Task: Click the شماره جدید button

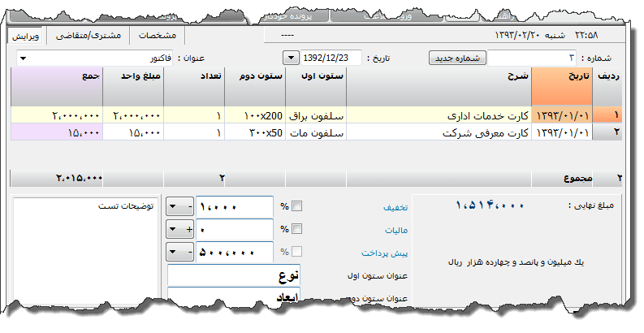Action: tap(457, 58)
